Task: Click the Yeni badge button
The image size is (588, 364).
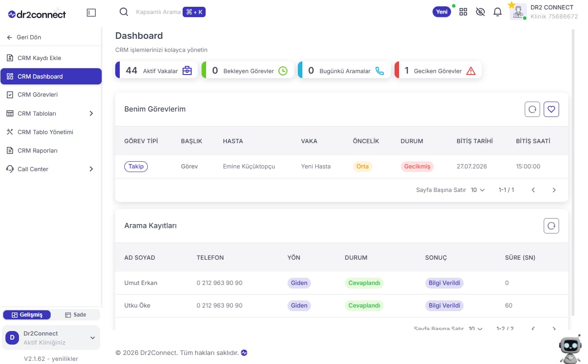Action: coord(442,12)
